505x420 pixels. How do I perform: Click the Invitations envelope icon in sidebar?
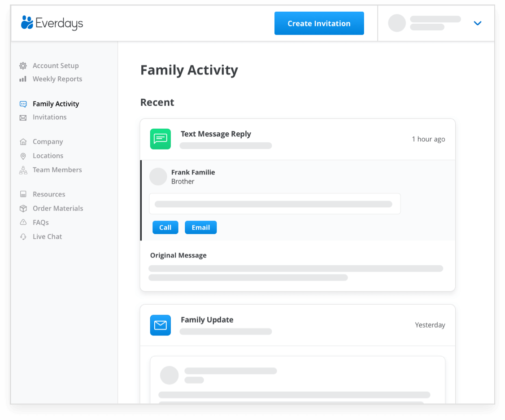point(23,118)
